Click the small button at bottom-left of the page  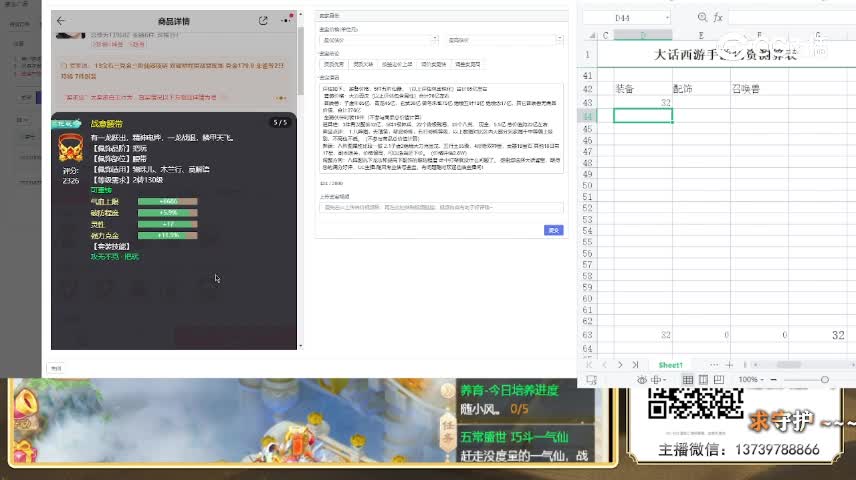tap(56, 369)
